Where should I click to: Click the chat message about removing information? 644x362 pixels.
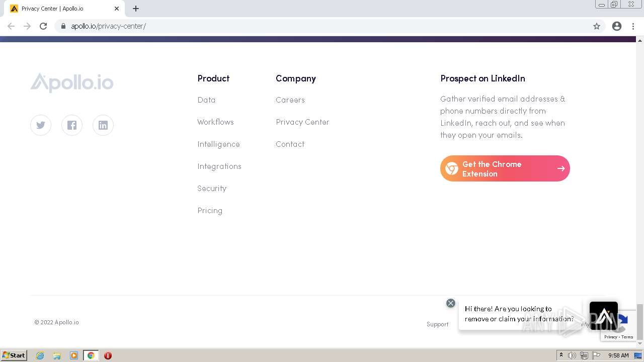coord(519,314)
